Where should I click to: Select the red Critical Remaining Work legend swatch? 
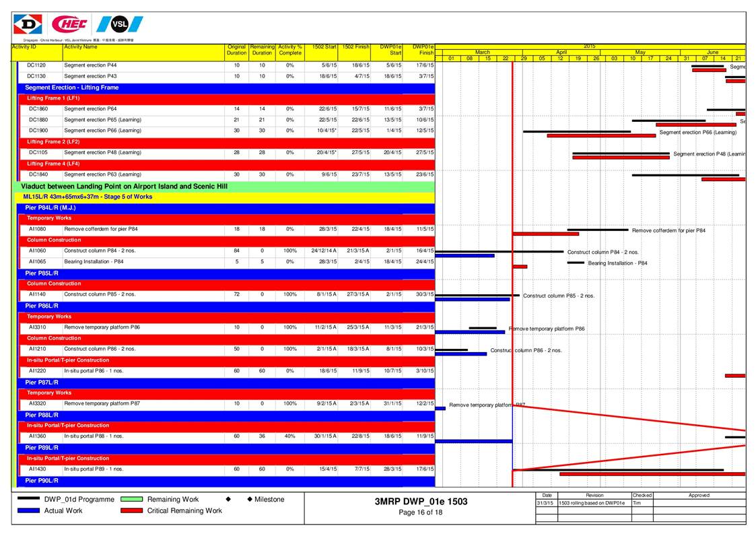(x=132, y=510)
